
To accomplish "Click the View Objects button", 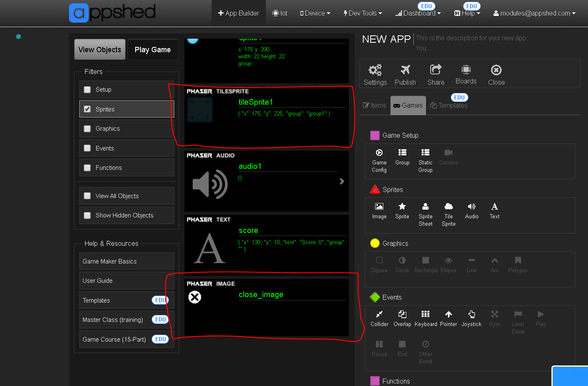I will click(x=100, y=49).
